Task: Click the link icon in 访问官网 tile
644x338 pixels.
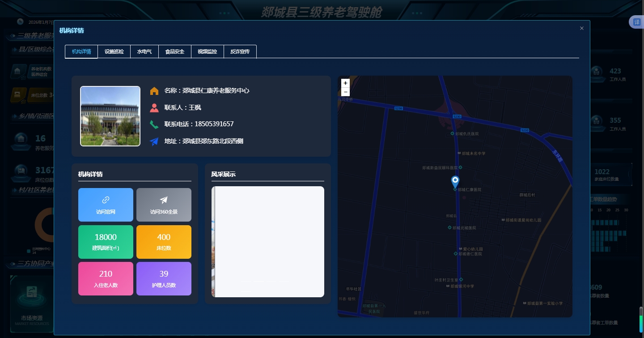Action: coord(106,200)
